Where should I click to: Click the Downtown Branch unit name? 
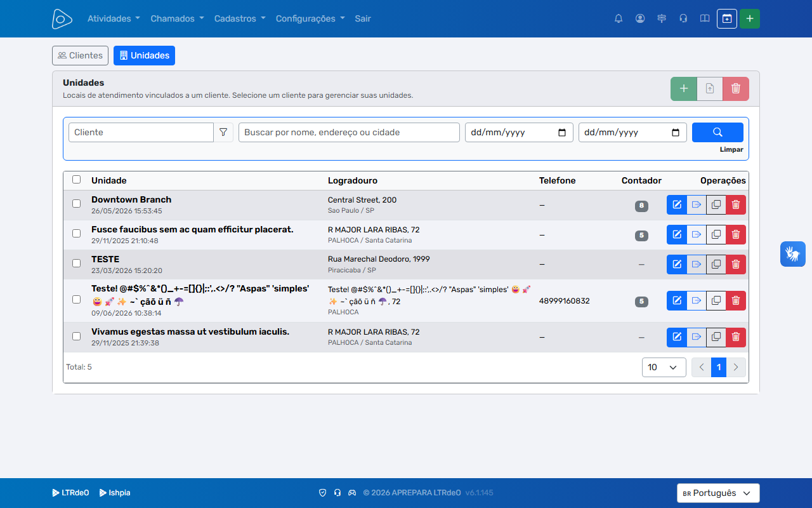point(131,199)
